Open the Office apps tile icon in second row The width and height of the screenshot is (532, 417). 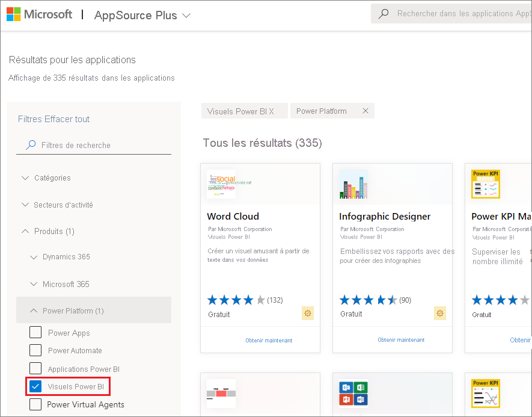coord(353,394)
